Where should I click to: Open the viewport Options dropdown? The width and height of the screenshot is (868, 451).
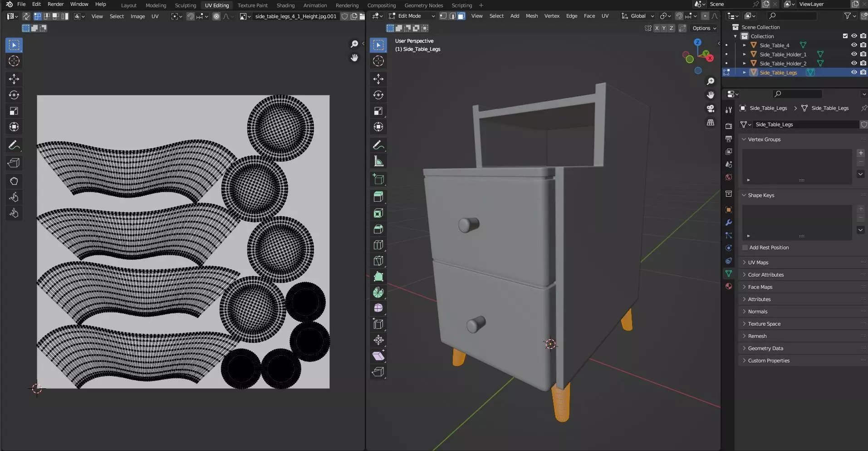pyautogui.click(x=704, y=28)
